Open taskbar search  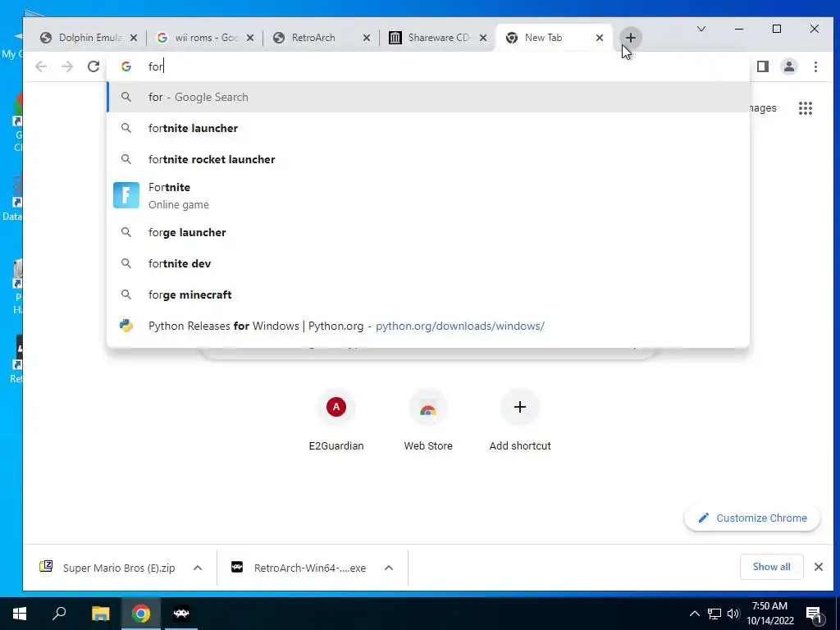point(59,614)
